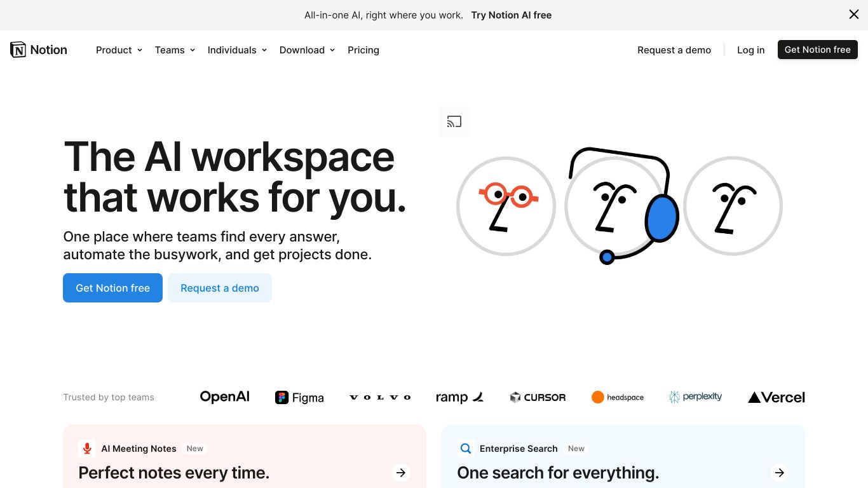Click the plain face illustration without glasses or headset
The height and width of the screenshot is (488, 868).
pyautogui.click(x=733, y=206)
